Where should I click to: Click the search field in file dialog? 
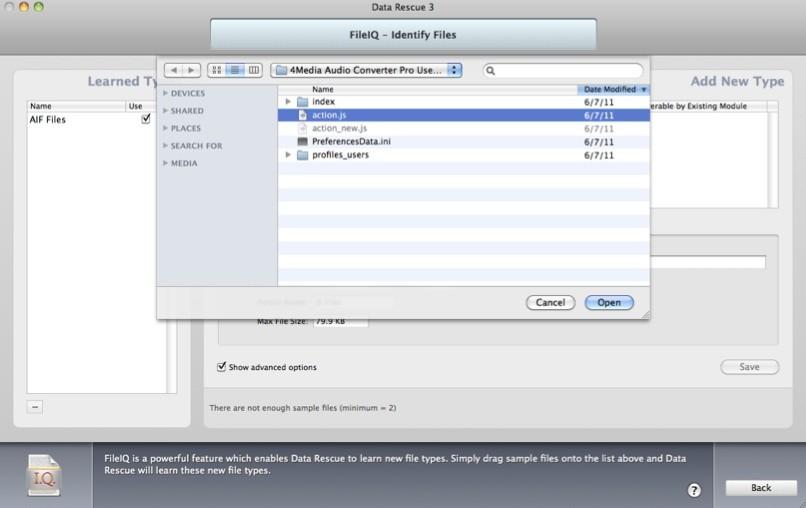tap(565, 70)
